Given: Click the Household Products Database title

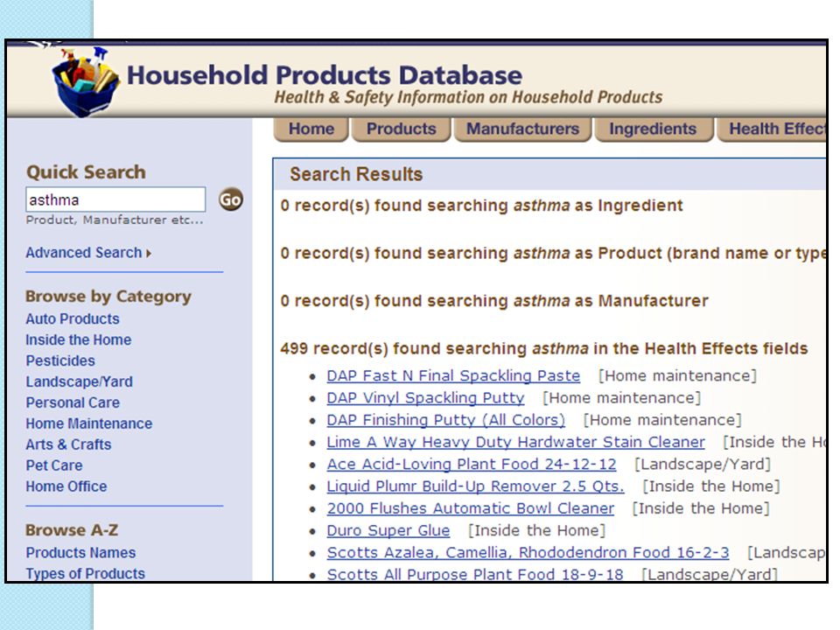Looking at the screenshot, I should click(x=324, y=75).
